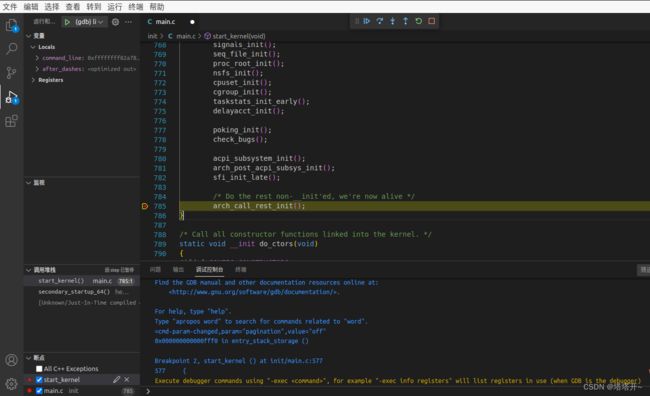Step out in debug toolbar
Viewport: 650px width, 396px height.
click(x=405, y=21)
